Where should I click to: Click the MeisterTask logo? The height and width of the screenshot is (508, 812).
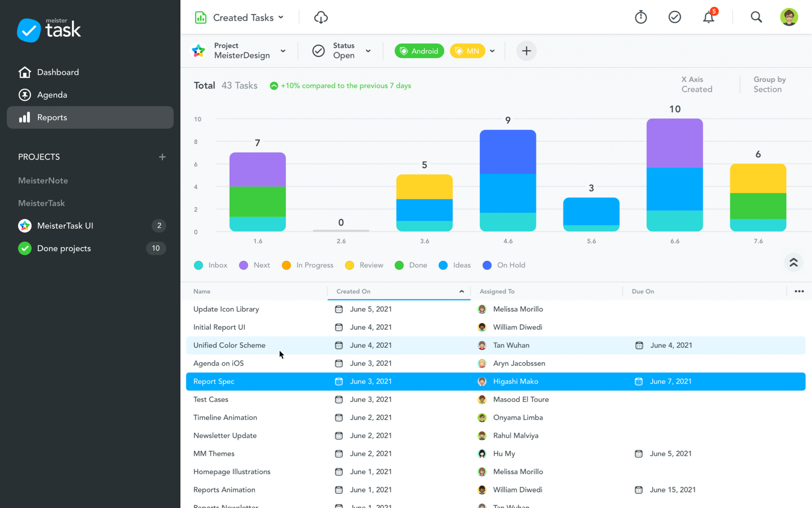(49, 29)
